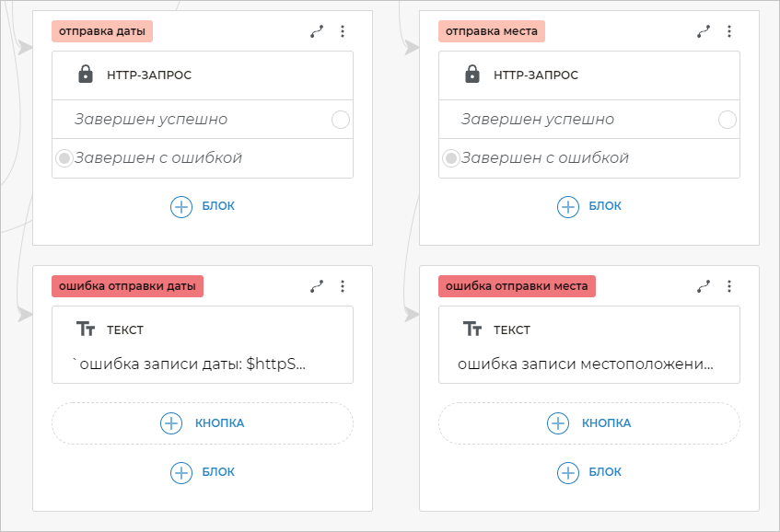The height and width of the screenshot is (532, 780).
Task: Add a button to 'ошибка отправки даты' card
Action: coord(203,423)
